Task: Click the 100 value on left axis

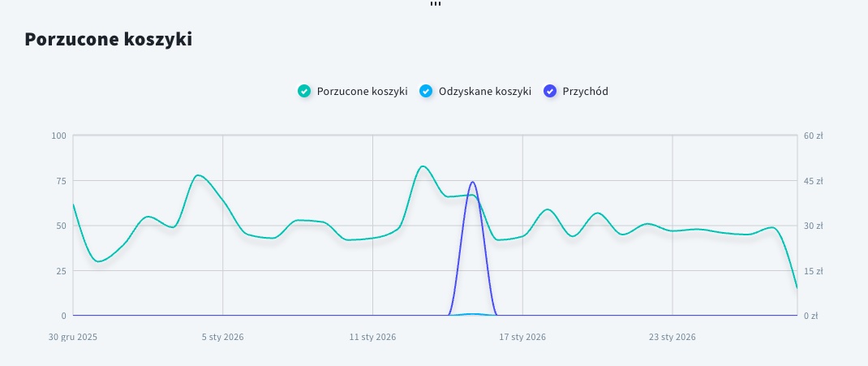Action: tap(58, 136)
